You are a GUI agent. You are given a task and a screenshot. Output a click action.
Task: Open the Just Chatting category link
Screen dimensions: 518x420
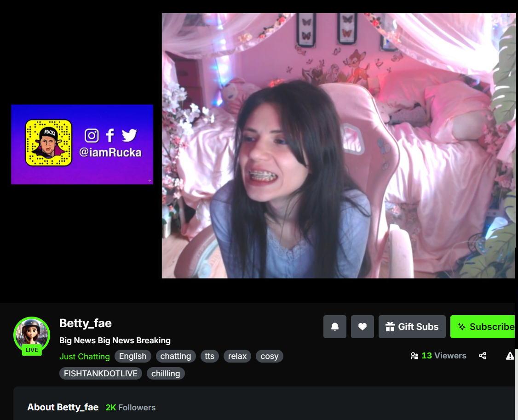(85, 356)
